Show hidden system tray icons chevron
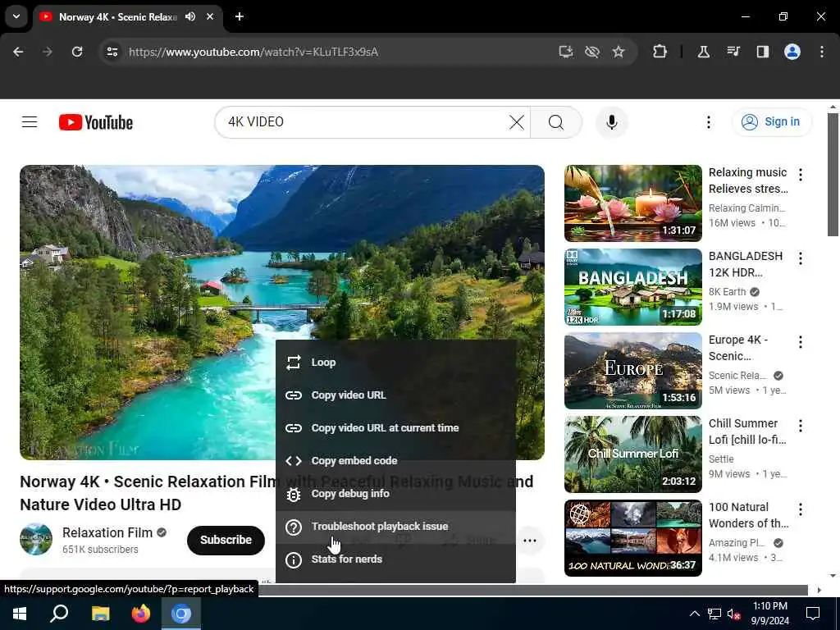This screenshot has width=840, height=630. click(x=694, y=614)
